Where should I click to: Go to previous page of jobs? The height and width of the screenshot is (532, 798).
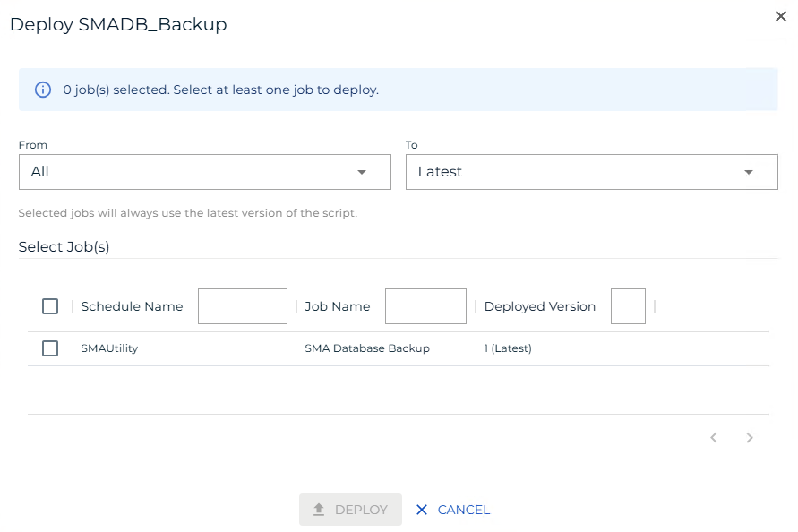tap(714, 438)
